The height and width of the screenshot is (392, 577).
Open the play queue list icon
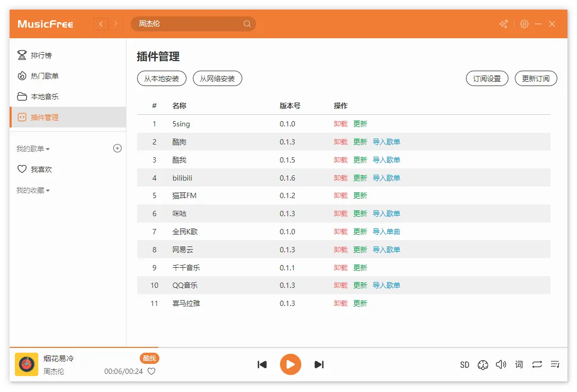tap(555, 364)
